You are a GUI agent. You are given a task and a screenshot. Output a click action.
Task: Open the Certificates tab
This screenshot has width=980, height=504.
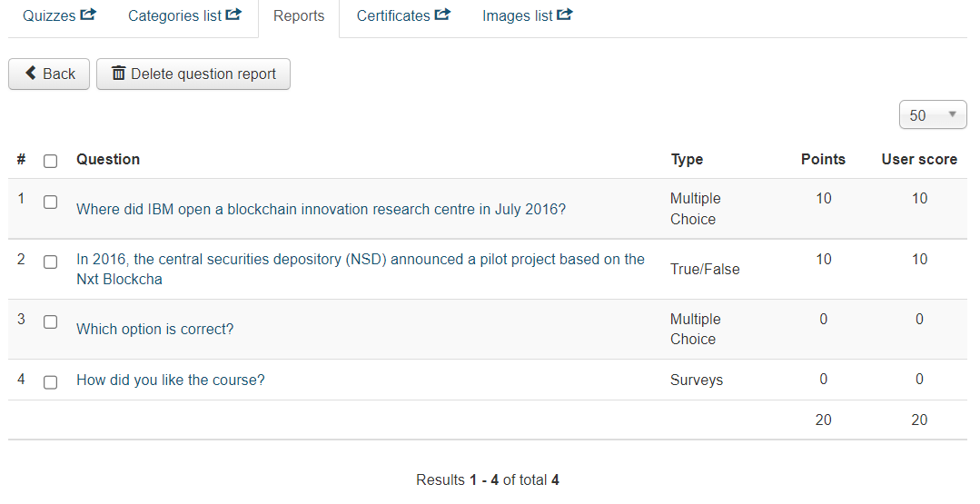[x=393, y=16]
